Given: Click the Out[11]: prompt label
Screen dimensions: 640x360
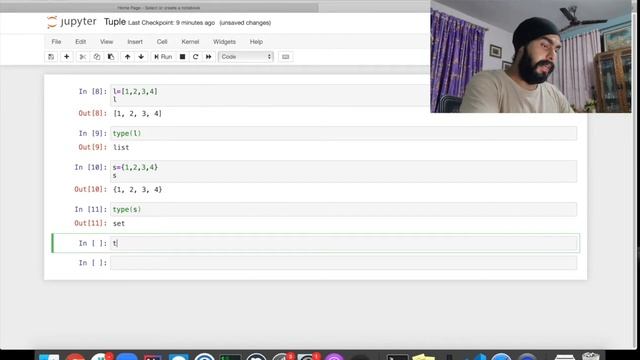Looking at the screenshot, I should (91, 223).
